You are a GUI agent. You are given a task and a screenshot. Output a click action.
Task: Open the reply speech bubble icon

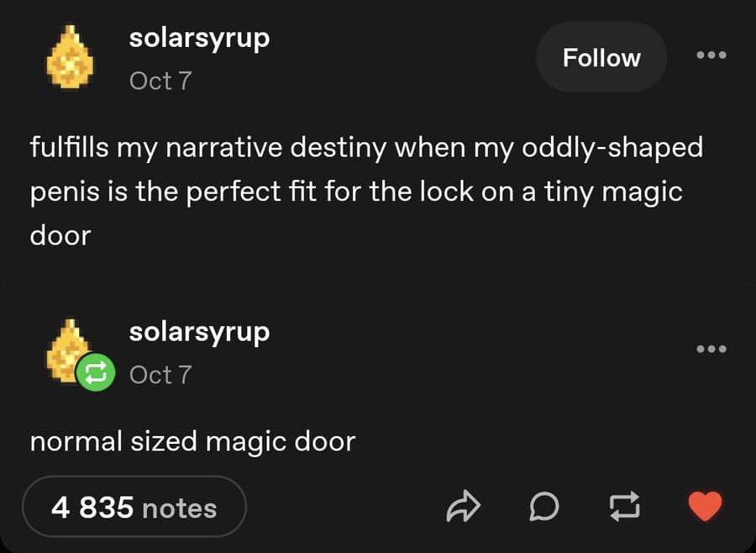pos(544,507)
